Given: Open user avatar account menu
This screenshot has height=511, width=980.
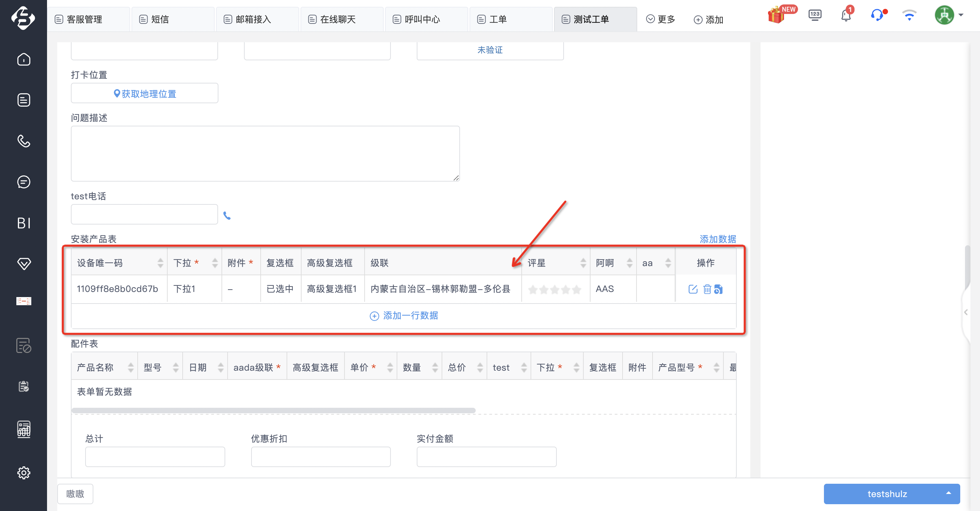Looking at the screenshot, I should tap(949, 15).
